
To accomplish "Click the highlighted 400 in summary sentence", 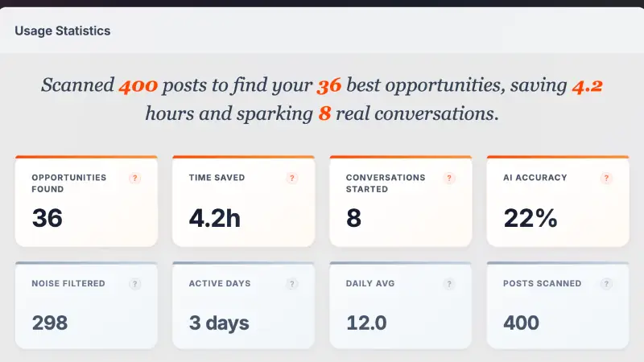I will 138,85.
